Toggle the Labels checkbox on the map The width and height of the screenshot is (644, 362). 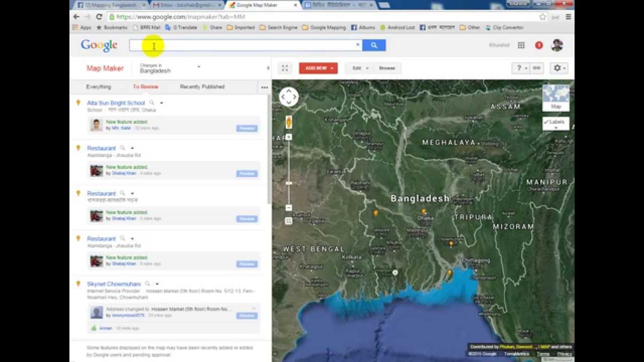pos(546,122)
